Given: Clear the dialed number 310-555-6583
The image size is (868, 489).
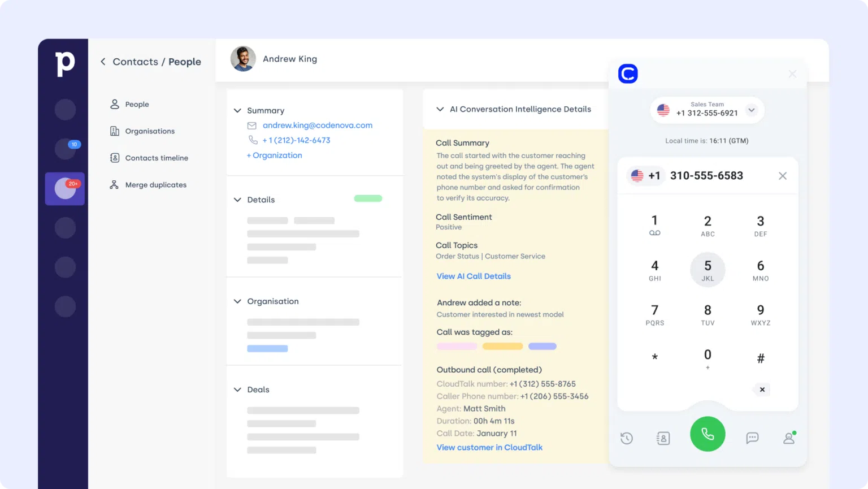Looking at the screenshot, I should coord(782,176).
